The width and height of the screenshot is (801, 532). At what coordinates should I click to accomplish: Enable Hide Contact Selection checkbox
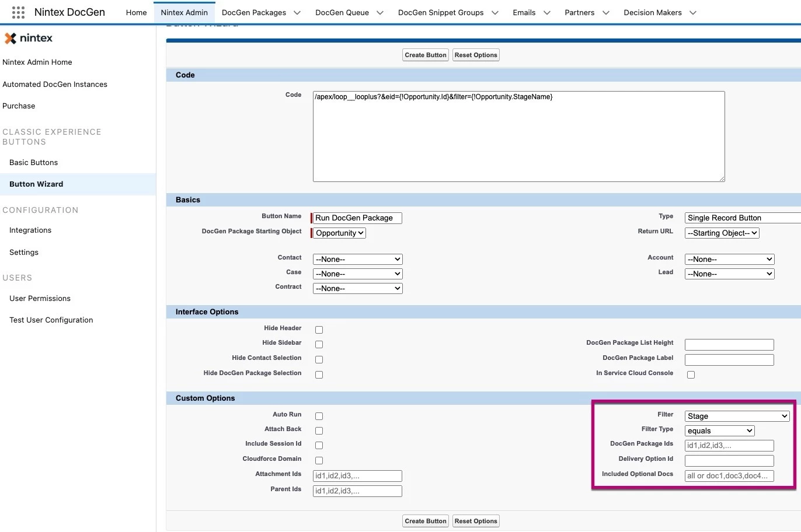pos(319,359)
